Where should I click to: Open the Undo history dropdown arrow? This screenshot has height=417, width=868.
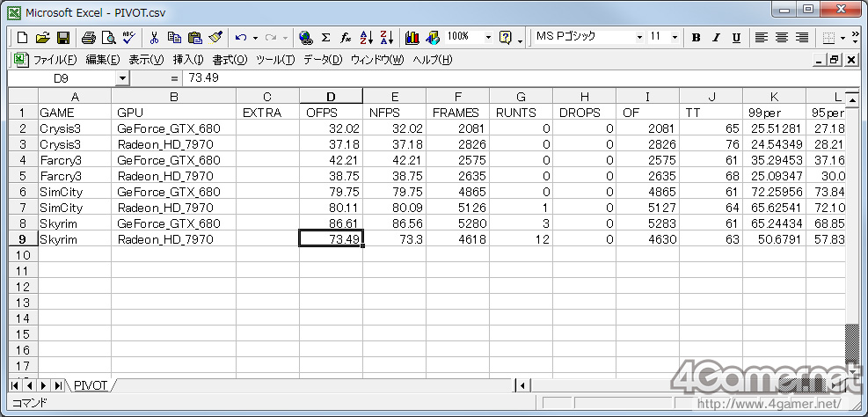(x=255, y=38)
